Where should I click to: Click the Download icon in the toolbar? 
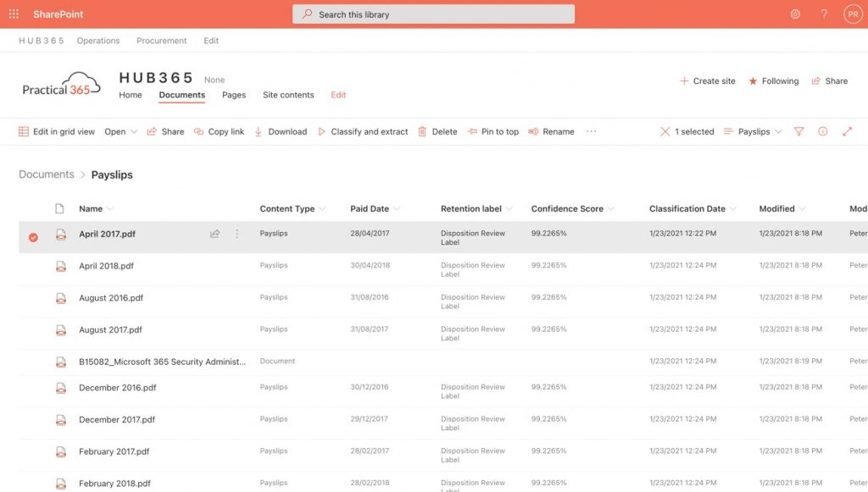258,131
